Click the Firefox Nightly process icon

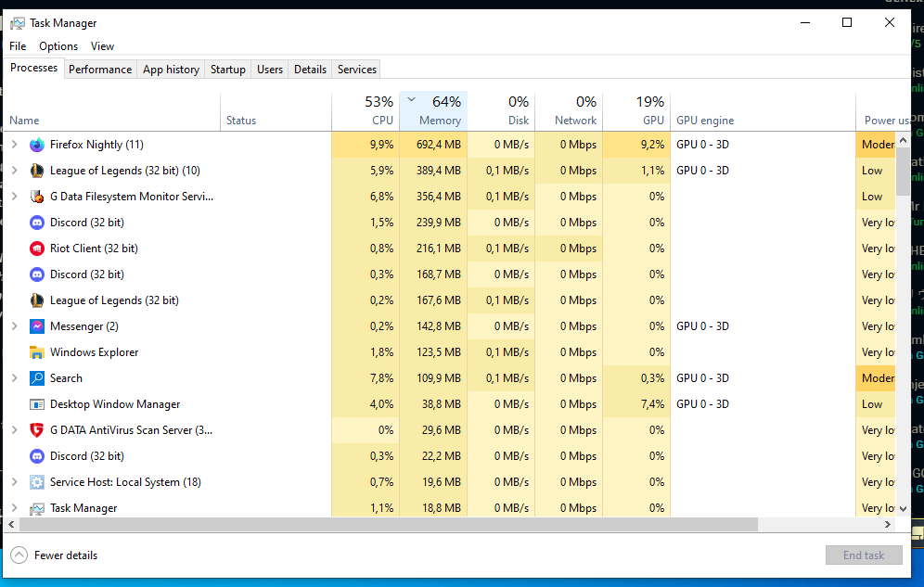tap(36, 145)
